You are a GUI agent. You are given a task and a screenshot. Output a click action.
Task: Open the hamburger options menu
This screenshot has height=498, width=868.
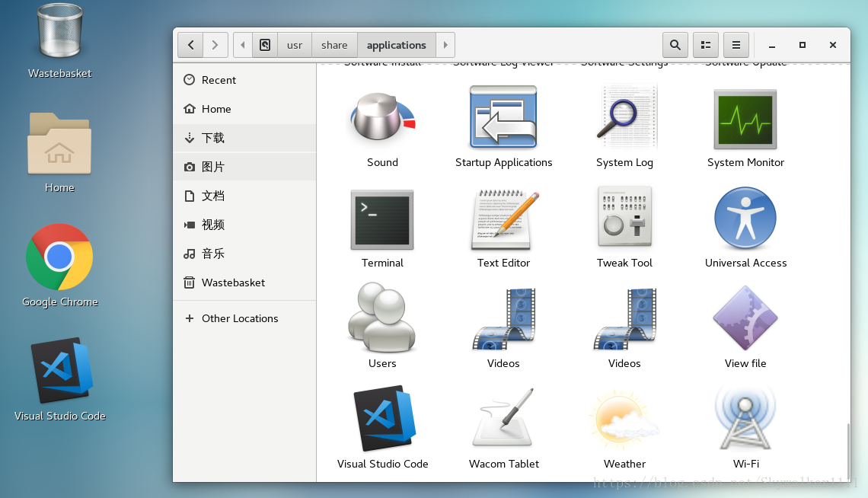click(x=736, y=45)
